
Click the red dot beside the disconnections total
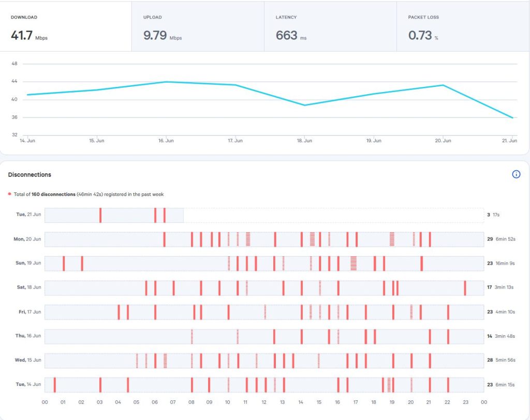tap(9, 194)
